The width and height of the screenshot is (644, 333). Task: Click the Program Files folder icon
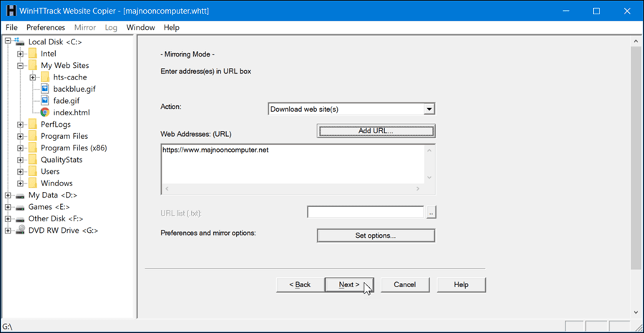(x=32, y=136)
